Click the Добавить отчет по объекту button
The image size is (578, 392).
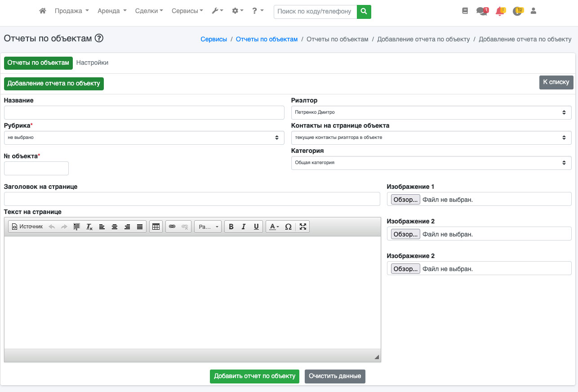point(254,376)
